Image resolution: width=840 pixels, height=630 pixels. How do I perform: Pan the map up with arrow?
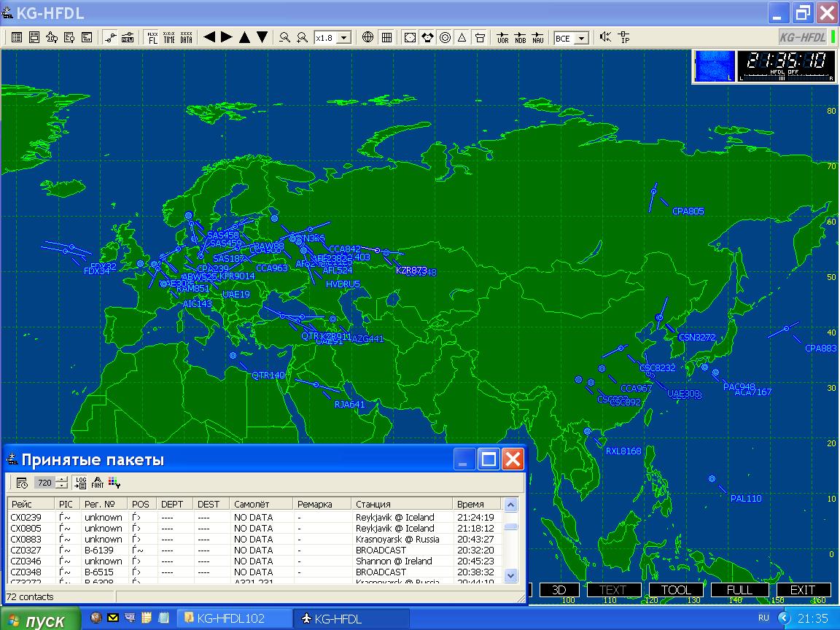tap(244, 37)
